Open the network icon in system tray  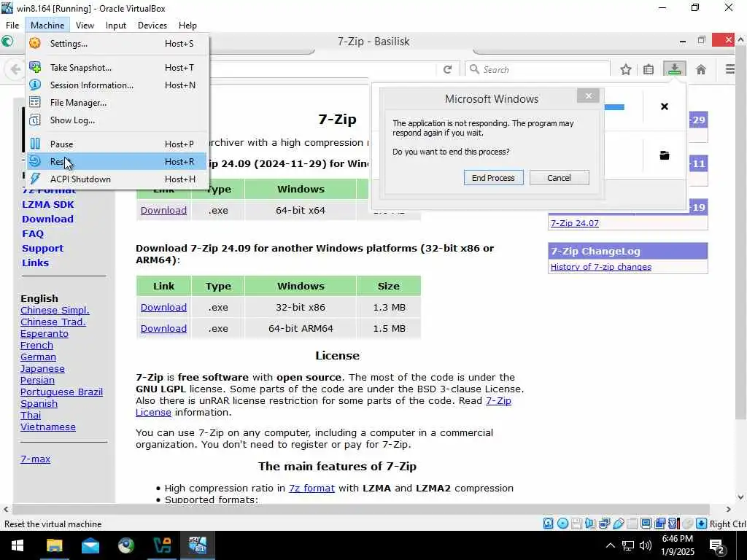(x=628, y=545)
